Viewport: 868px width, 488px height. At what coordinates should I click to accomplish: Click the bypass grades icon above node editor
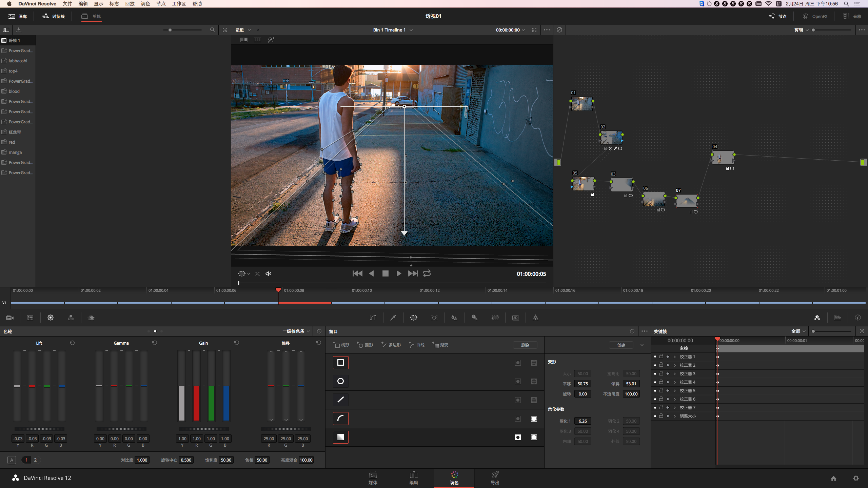559,30
